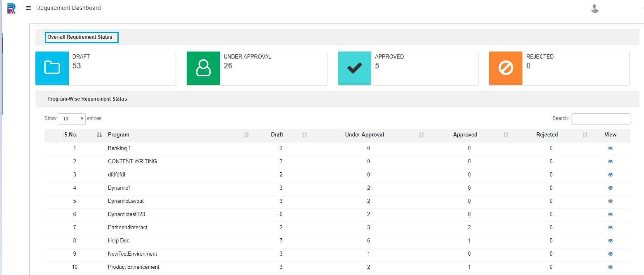Open the eye icon for Product Enhancement
The width and height of the screenshot is (644, 275).
[x=610, y=267]
